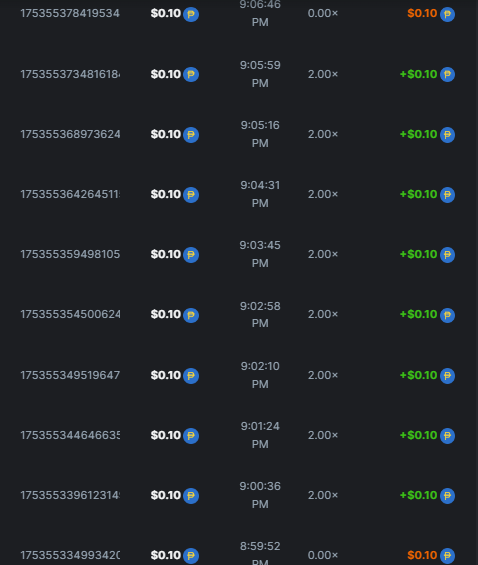The image size is (478, 565).
Task: Click the coin icon next to the 9:05:59 PM payout
Action: (447, 75)
